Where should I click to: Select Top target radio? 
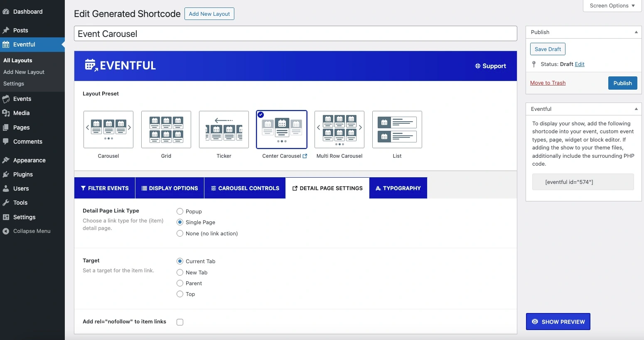[x=180, y=294]
